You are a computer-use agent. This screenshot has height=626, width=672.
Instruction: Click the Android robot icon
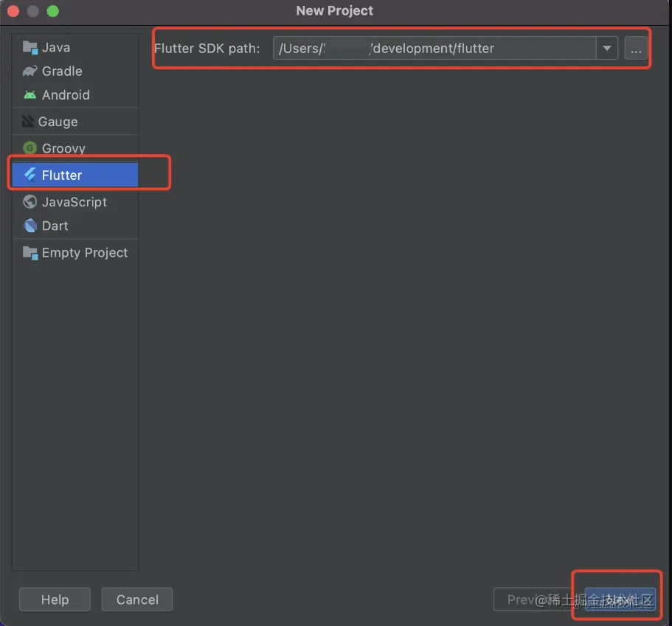30,94
